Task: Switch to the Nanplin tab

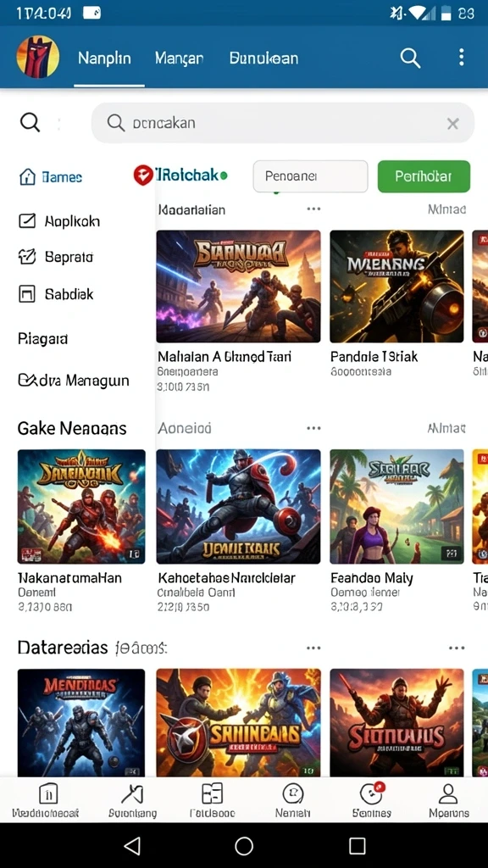Action: (104, 58)
